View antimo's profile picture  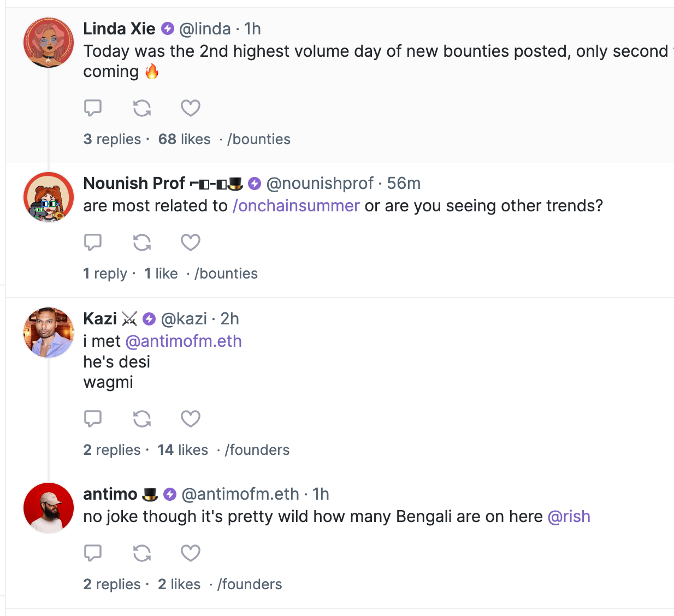pyautogui.click(x=49, y=508)
